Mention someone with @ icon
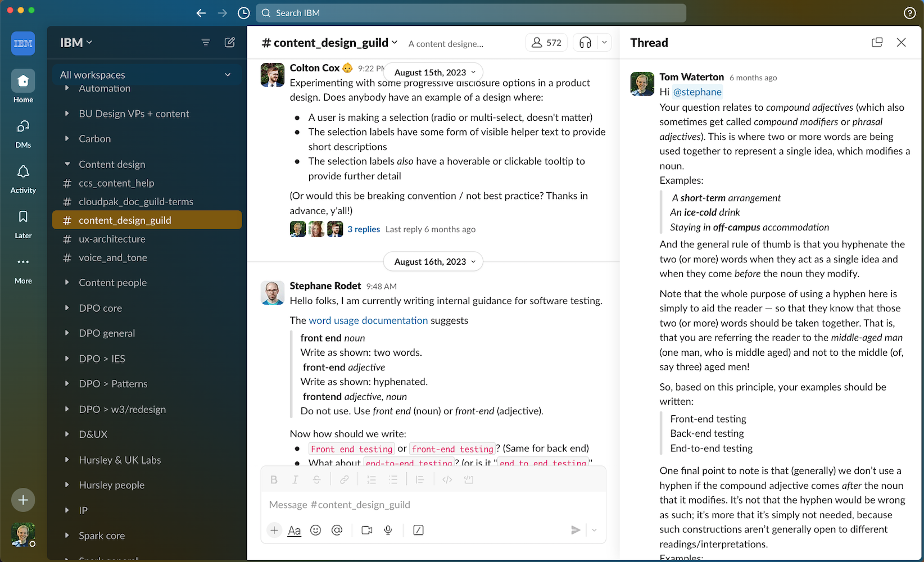Viewport: 924px width, 562px height. pyautogui.click(x=337, y=530)
